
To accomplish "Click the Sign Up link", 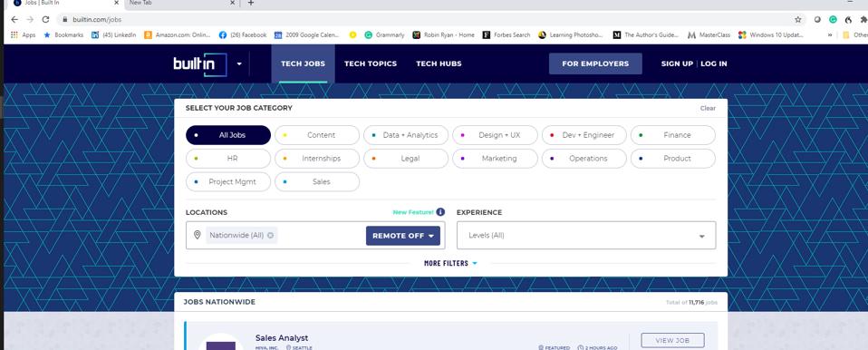I will pyautogui.click(x=677, y=63).
